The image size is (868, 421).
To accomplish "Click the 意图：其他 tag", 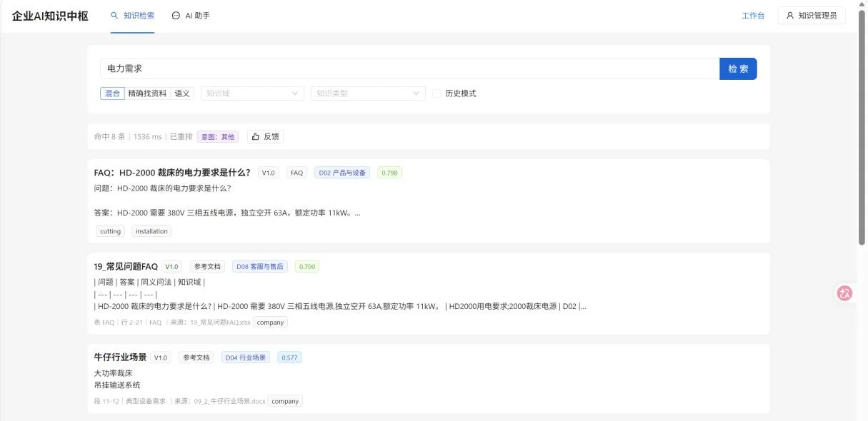I will tap(219, 136).
